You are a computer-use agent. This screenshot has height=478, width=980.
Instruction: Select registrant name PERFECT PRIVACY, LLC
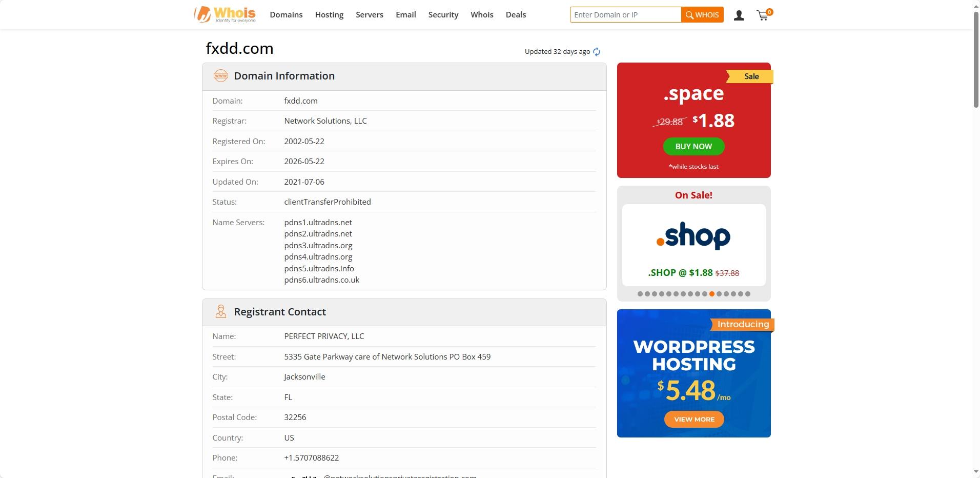324,336
